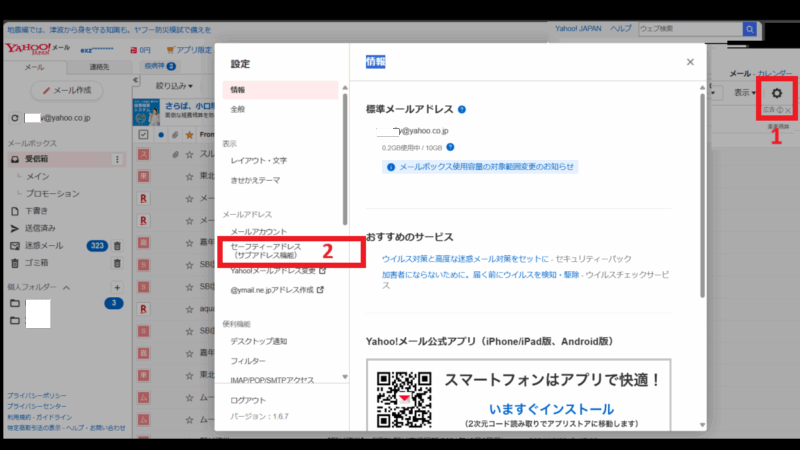Image resolution: width=800 pixels, height=450 pixels.
Task: Click help icon beside 標準メールアドレス
Action: click(x=462, y=109)
